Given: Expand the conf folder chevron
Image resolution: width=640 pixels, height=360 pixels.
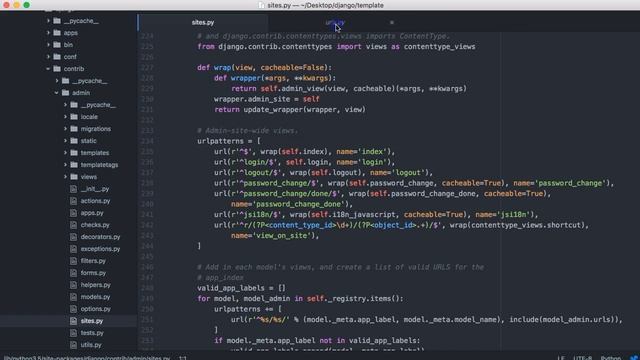Looking at the screenshot, I should (48, 57).
